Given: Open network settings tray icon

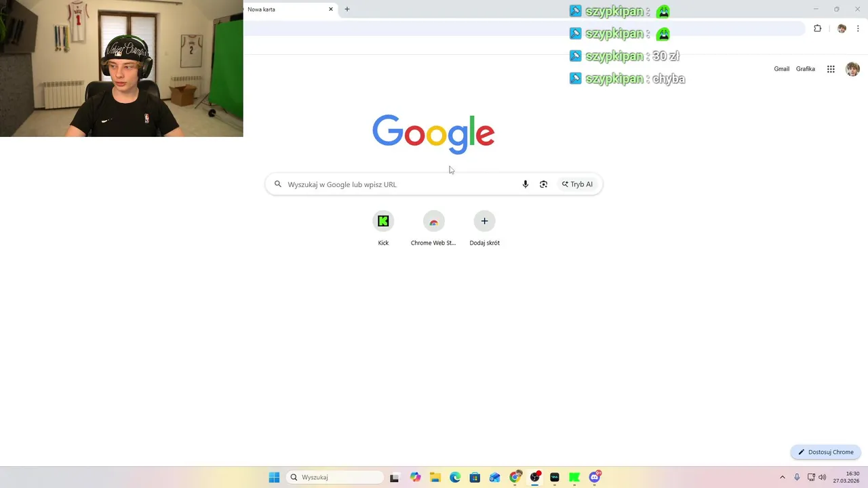Looking at the screenshot, I should (811, 477).
